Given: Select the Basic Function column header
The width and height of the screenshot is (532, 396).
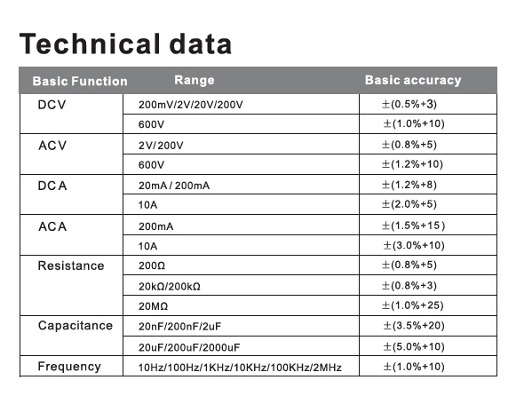Looking at the screenshot, I should (80, 81).
